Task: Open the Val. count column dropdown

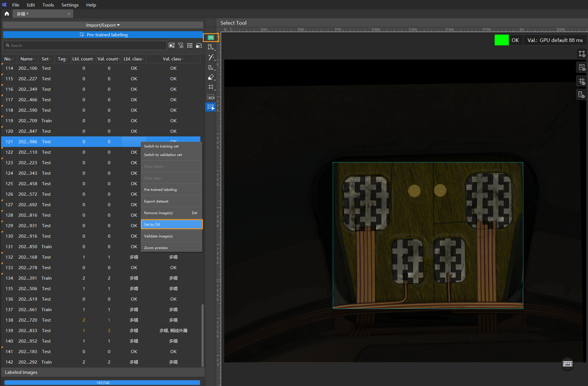Action: (119, 59)
